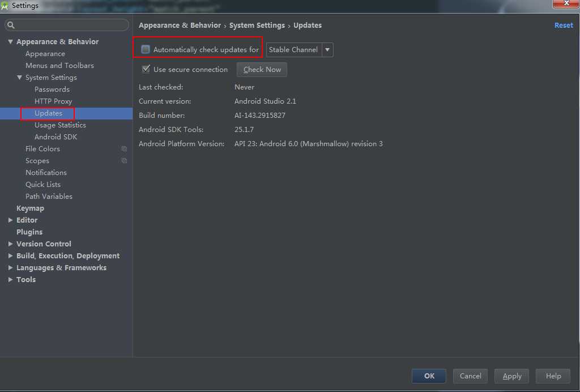Click the build number AI-143.2915827

259,116
